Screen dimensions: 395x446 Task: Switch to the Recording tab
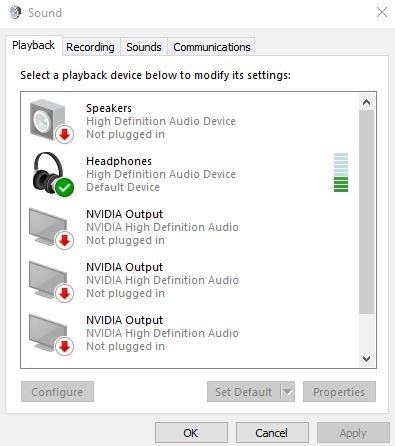click(x=90, y=47)
